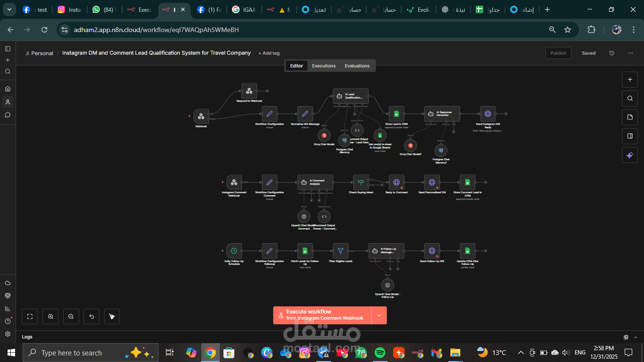
Task: Execute workflow from Instagram Comment Webhook
Action: (322, 315)
